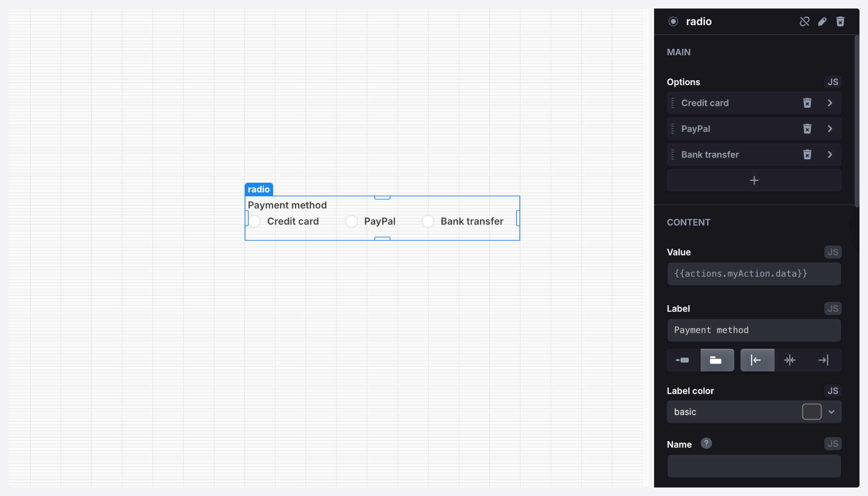
Task: Align label to the left
Action: pos(757,360)
